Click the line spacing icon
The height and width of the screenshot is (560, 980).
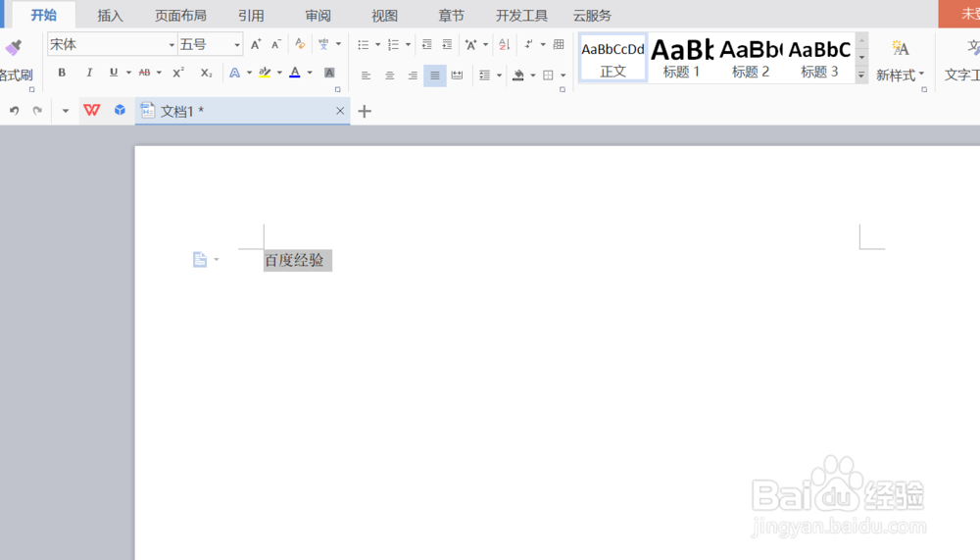click(x=484, y=76)
